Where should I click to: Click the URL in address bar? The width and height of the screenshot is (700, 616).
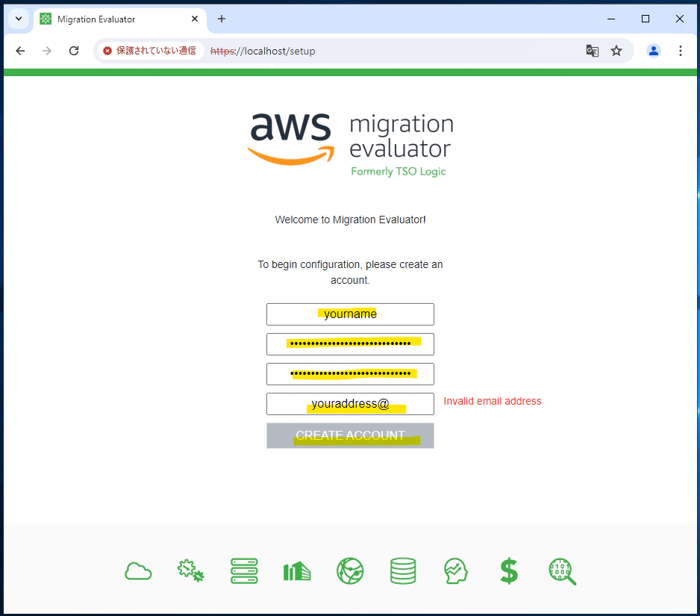tap(263, 52)
